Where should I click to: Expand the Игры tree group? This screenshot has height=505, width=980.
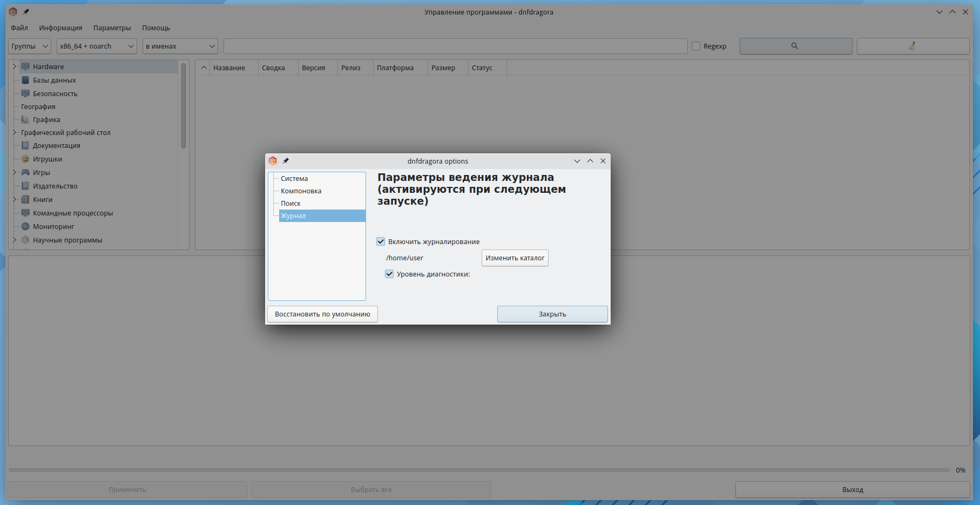[x=15, y=172]
